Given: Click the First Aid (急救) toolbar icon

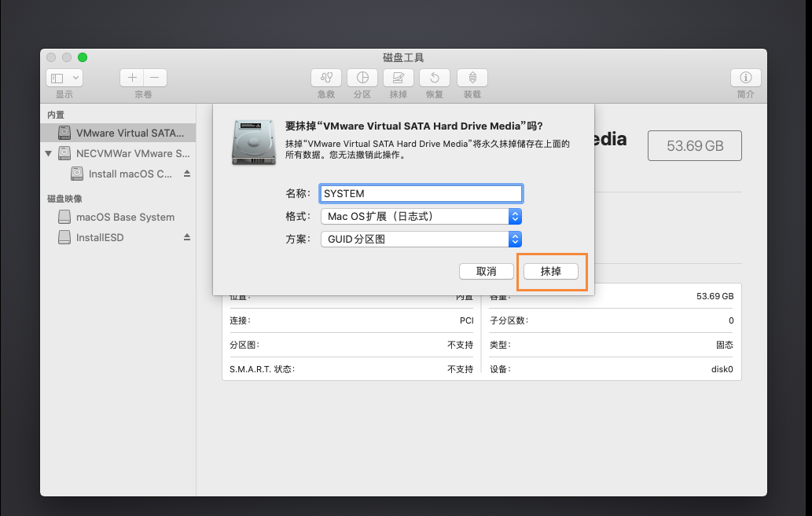Looking at the screenshot, I should (326, 78).
